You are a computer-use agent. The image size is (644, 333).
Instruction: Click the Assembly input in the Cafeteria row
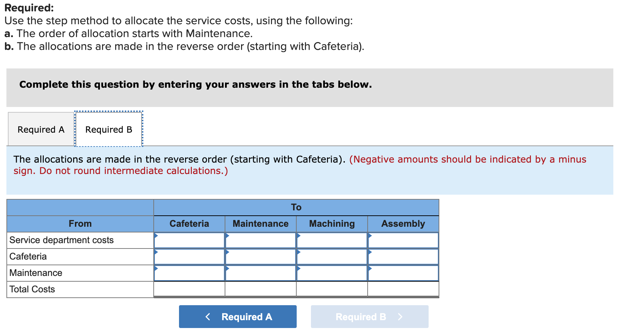(403, 256)
